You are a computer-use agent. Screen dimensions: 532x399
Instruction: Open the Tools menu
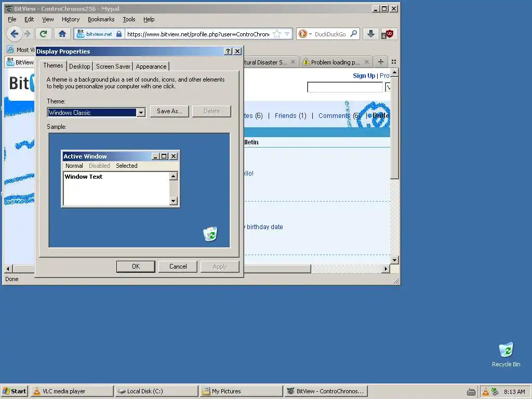pyautogui.click(x=129, y=19)
